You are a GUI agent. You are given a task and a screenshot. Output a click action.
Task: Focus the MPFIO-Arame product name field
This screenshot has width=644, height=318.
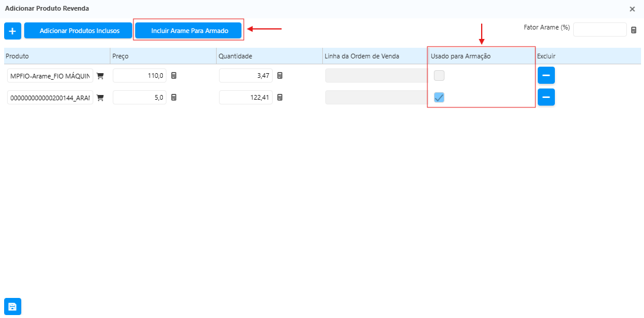coord(50,76)
